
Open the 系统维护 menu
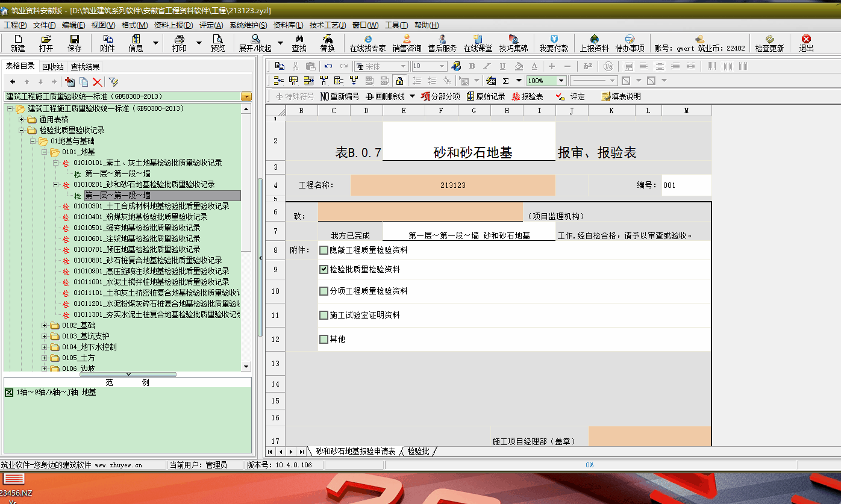tap(248, 25)
